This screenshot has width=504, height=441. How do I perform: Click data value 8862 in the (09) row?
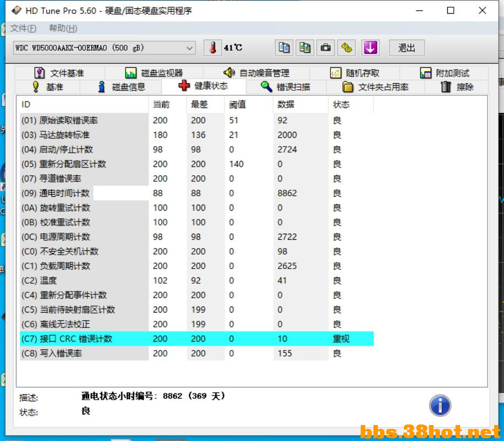pyautogui.click(x=287, y=193)
